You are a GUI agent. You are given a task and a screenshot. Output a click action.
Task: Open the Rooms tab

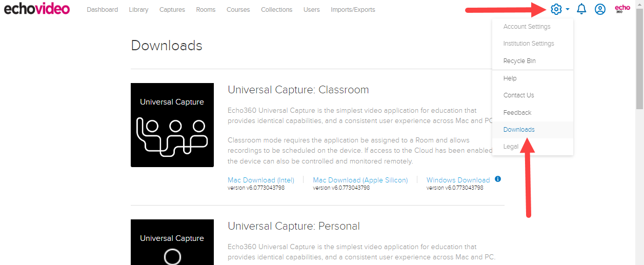coord(206,10)
